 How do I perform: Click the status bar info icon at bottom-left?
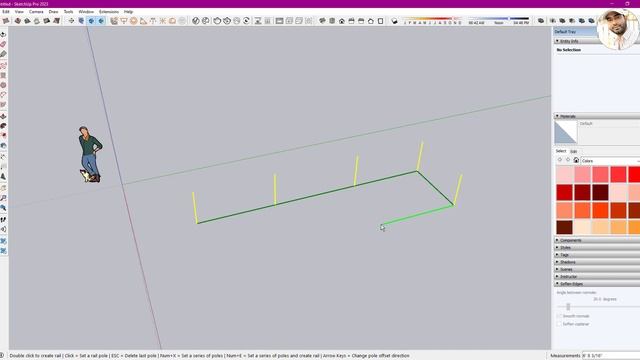[x=2, y=356]
